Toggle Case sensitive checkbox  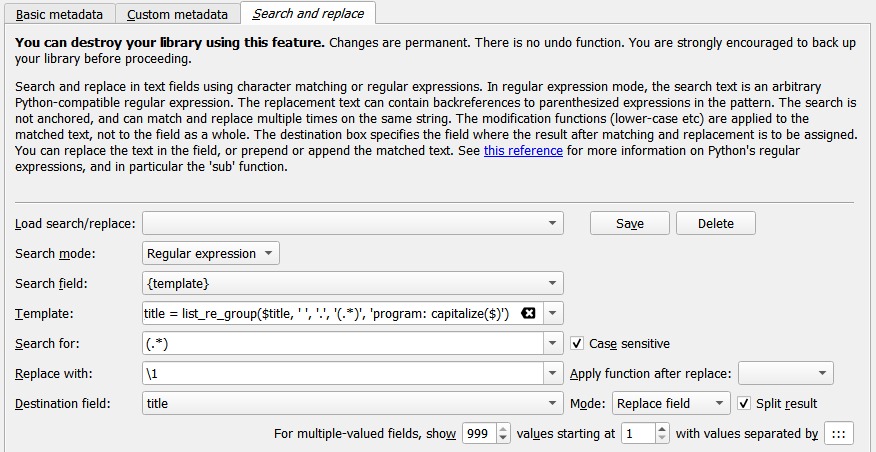[577, 343]
